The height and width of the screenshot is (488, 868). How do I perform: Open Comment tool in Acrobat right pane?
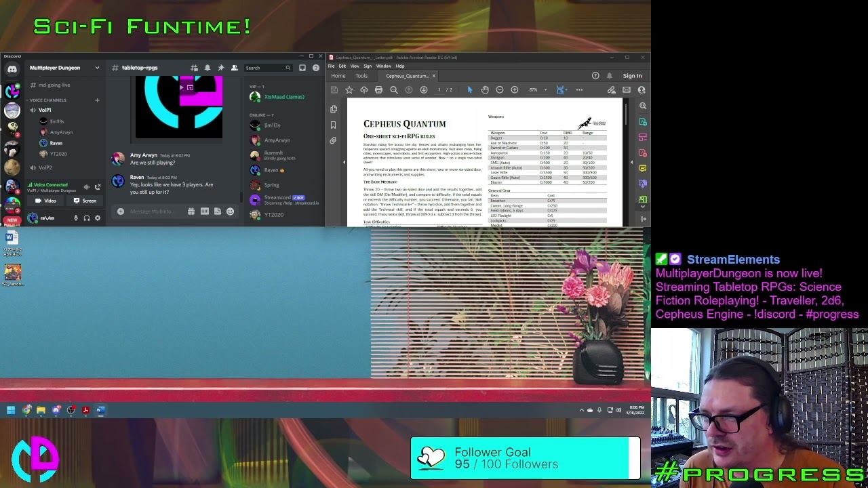[643, 168]
